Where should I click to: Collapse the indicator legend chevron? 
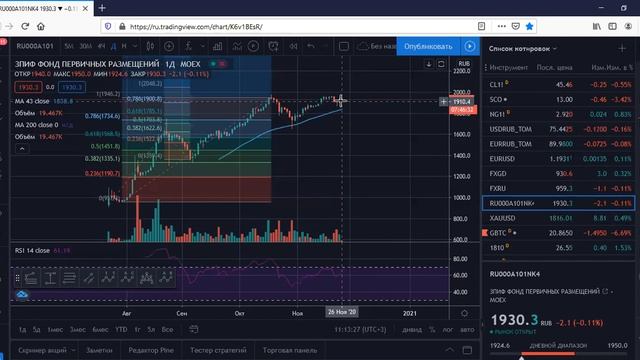pos(22,149)
